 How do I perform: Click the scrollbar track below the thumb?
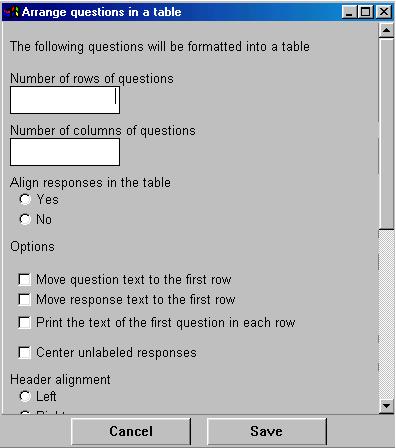pos(386,313)
